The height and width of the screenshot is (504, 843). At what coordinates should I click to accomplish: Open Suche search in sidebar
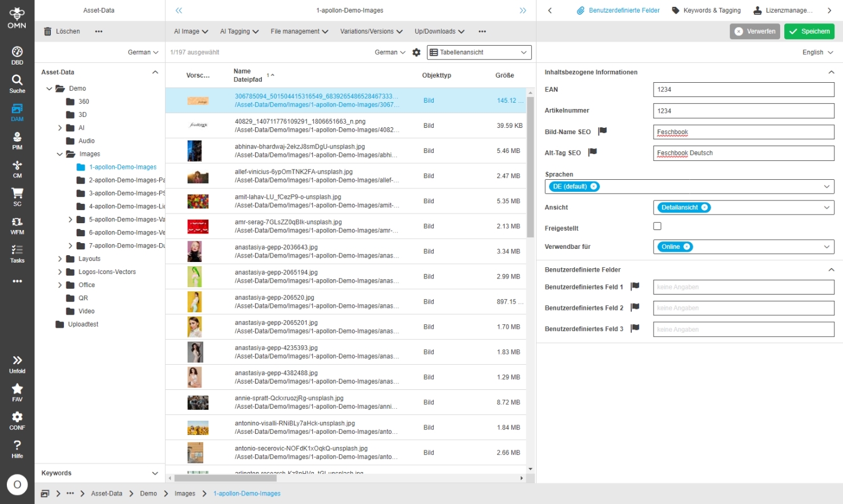pos(17,83)
